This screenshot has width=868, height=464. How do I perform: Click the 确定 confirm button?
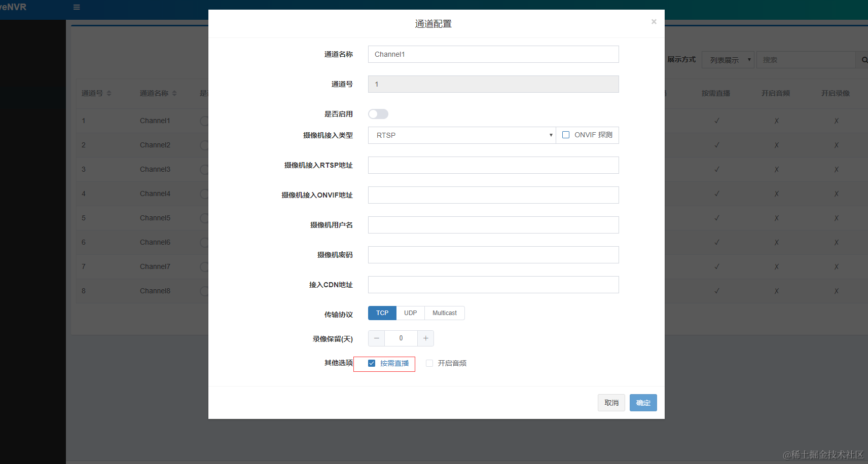pyautogui.click(x=642, y=402)
